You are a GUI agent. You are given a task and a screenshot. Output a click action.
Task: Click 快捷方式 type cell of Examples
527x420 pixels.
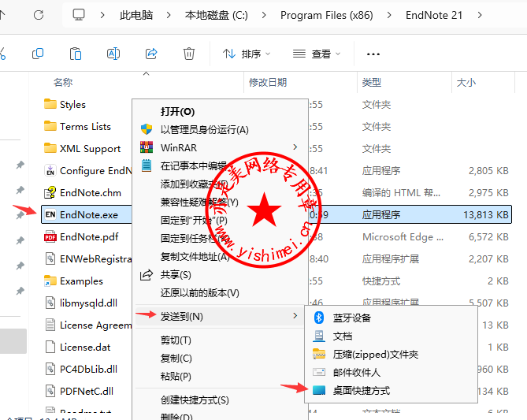[x=381, y=281]
